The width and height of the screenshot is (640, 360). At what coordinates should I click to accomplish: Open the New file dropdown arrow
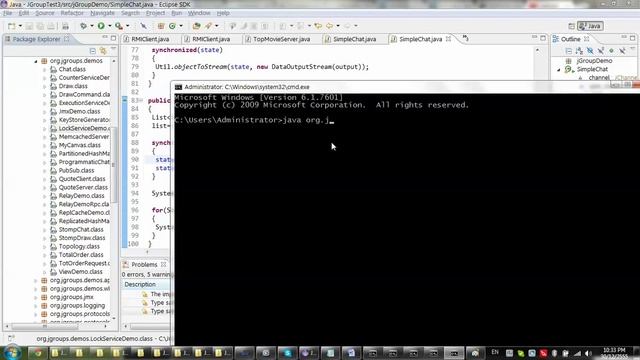[20, 26]
